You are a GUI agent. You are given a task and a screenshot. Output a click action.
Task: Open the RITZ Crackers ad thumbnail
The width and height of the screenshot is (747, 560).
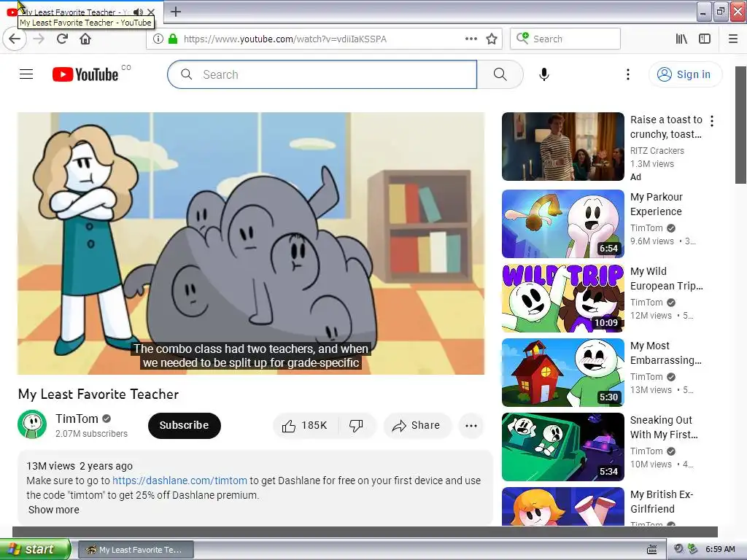[562, 146]
